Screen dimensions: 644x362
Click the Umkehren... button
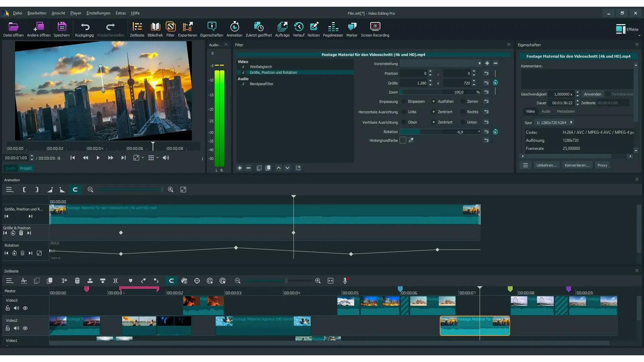tap(546, 165)
